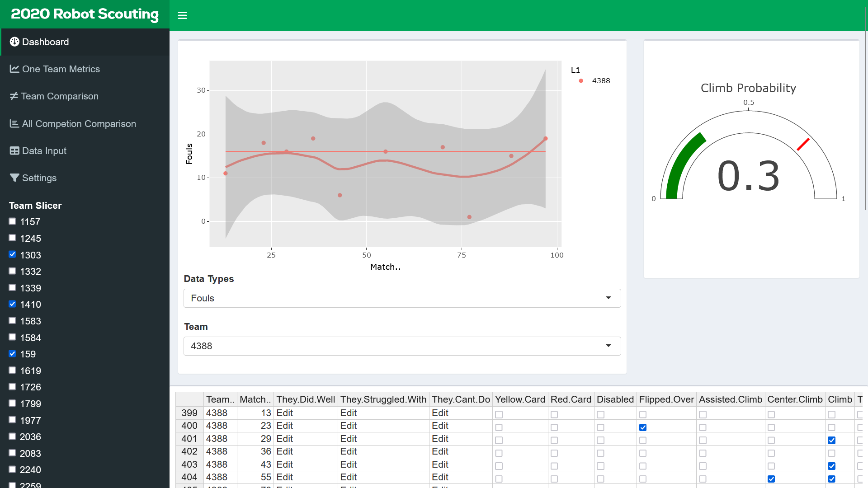Viewport: 868px width, 488px height.
Task: Click the Match.. column header
Action: tap(255, 399)
